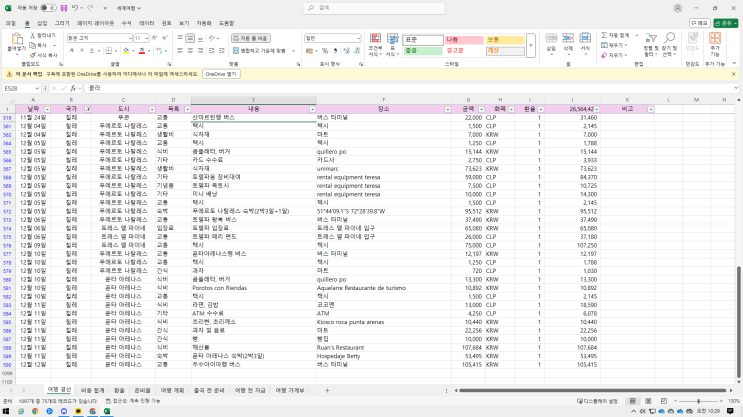Click the Copy (복사) icon
The height and width of the screenshot is (417, 743).
[33, 45]
